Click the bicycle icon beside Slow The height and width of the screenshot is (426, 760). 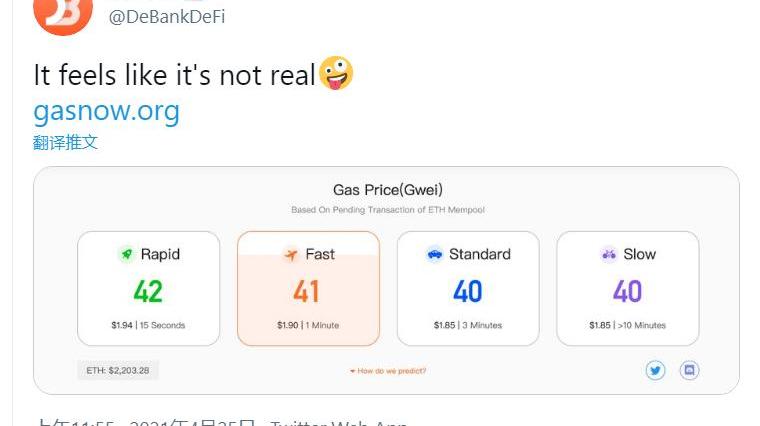point(609,255)
